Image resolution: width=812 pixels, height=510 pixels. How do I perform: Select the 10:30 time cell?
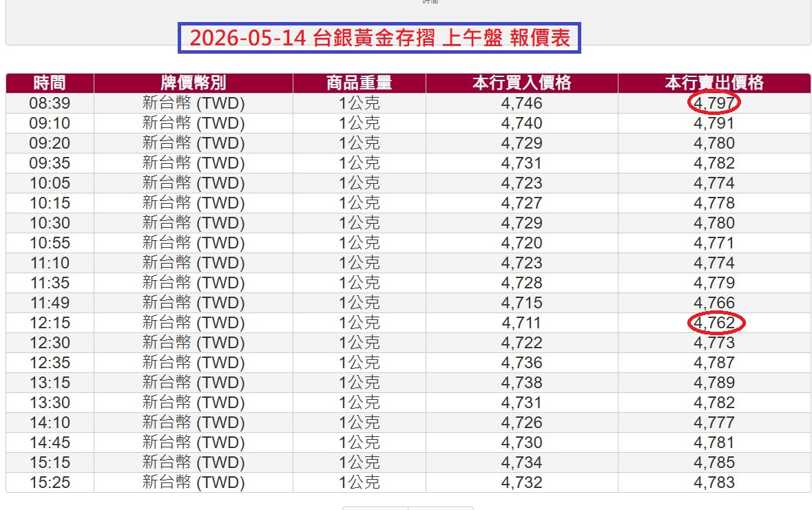[50, 222]
